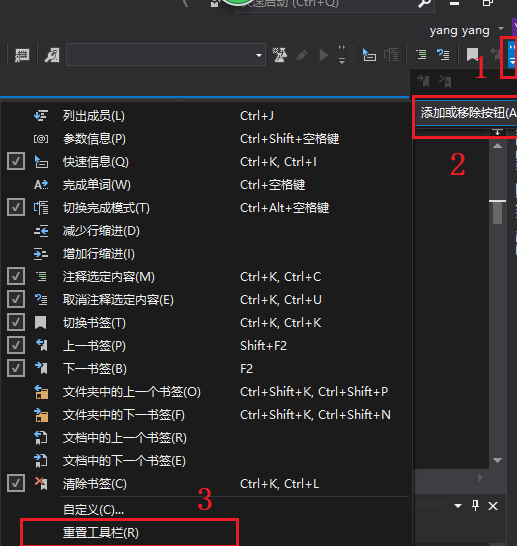Screen dimensions: 517x546
Task: Open the empty toolbar combo box dropdown
Action: point(258,55)
